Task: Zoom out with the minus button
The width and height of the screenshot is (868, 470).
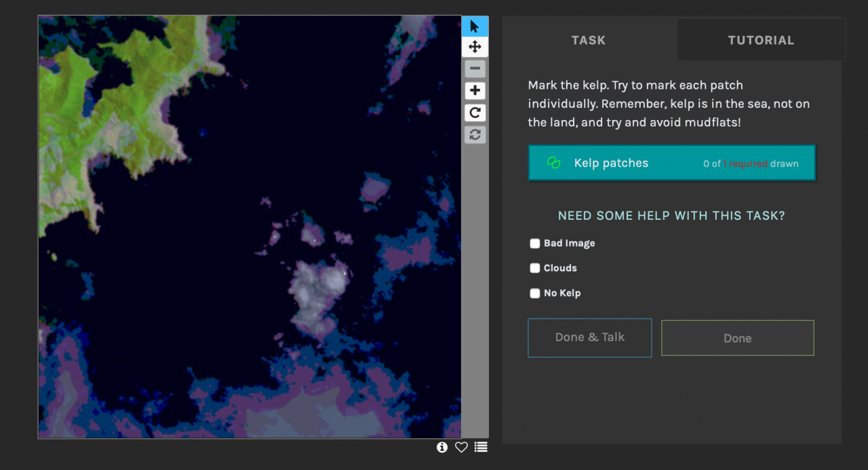Action: point(475,68)
